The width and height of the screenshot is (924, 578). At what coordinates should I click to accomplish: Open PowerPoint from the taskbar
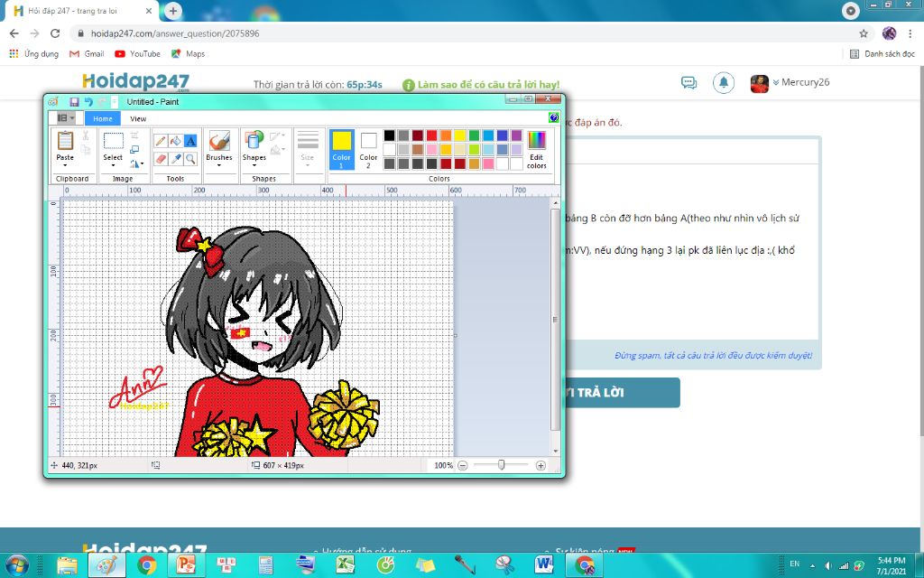pyautogui.click(x=186, y=564)
